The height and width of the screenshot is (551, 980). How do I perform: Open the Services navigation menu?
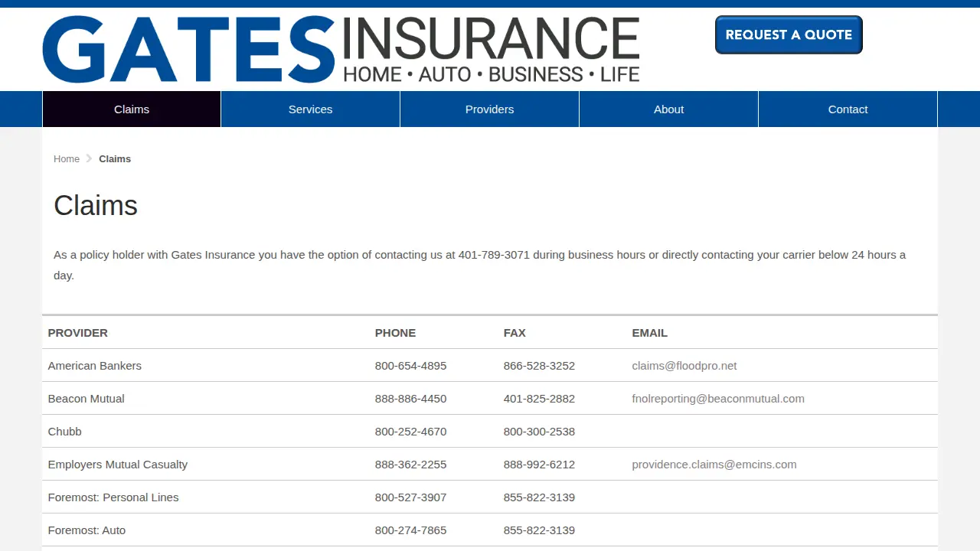(x=311, y=109)
